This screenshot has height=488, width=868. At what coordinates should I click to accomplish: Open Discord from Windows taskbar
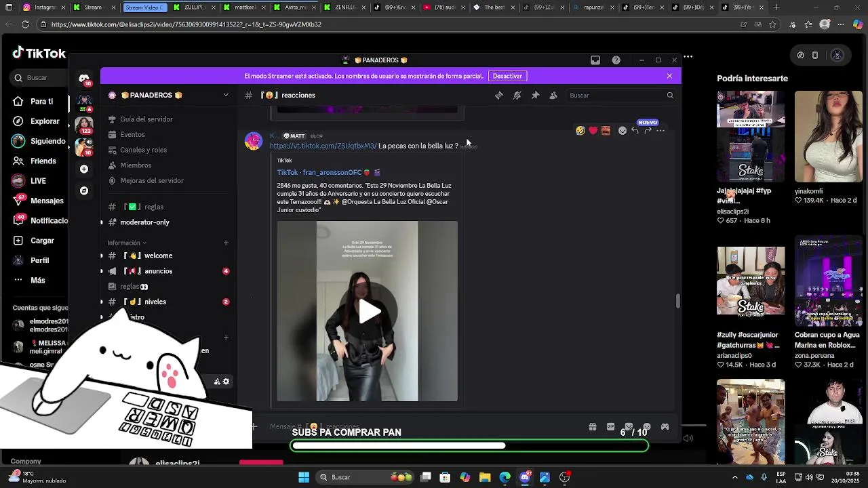pos(524,477)
